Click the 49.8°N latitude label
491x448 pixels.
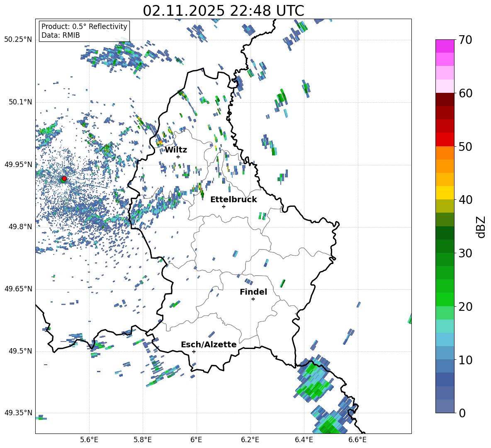(x=20, y=227)
